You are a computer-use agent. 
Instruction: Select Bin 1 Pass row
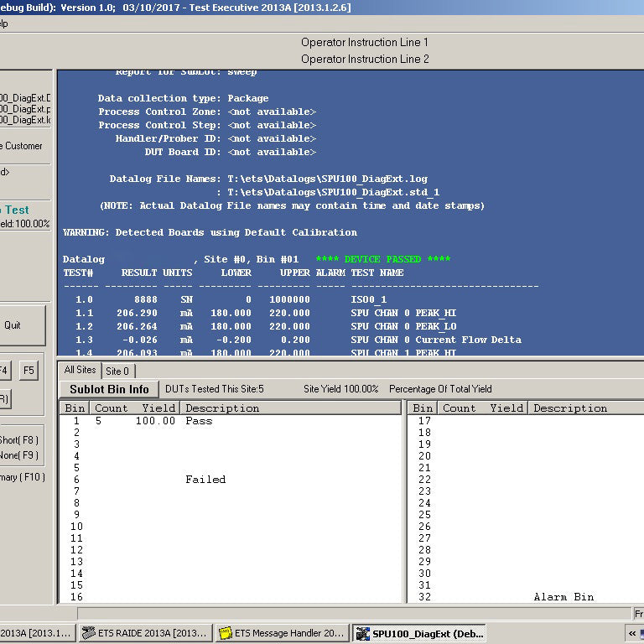[230, 421]
